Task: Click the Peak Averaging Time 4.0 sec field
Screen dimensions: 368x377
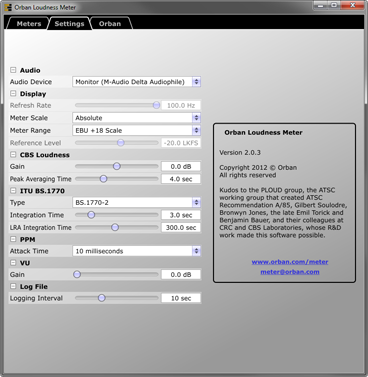Action: 181,179
